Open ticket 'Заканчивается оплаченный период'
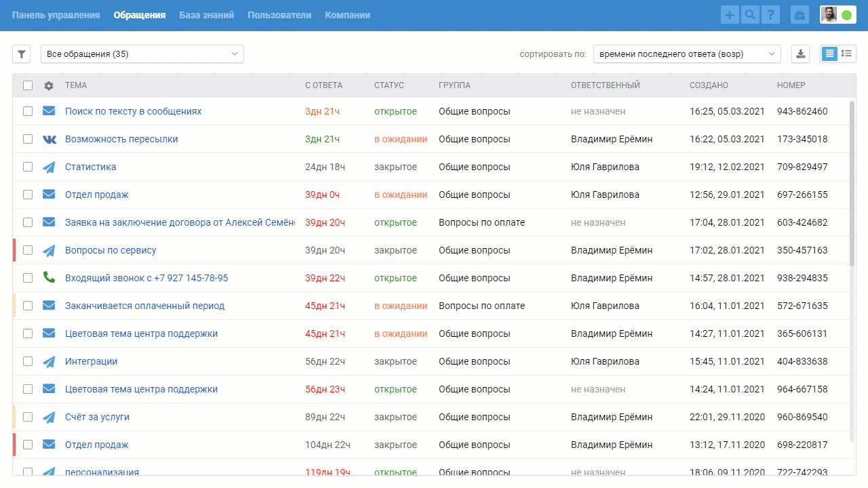Screen dimensions: 868x488 [x=144, y=306]
